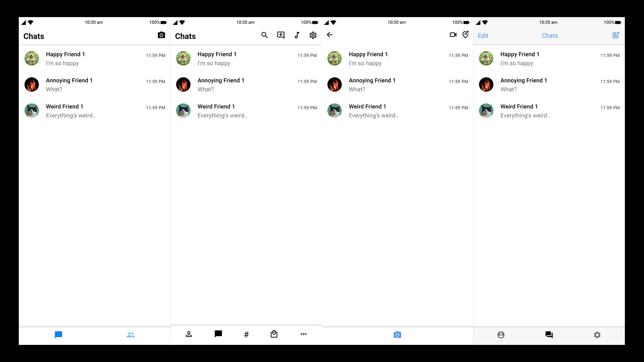Viewport: 644px width, 362px height.
Task: Tap the music note icon
Action: tap(297, 35)
